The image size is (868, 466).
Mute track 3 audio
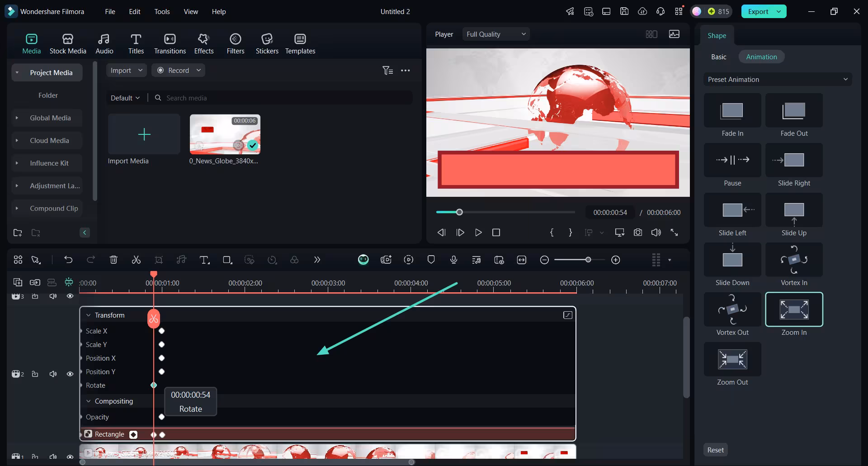tap(53, 296)
